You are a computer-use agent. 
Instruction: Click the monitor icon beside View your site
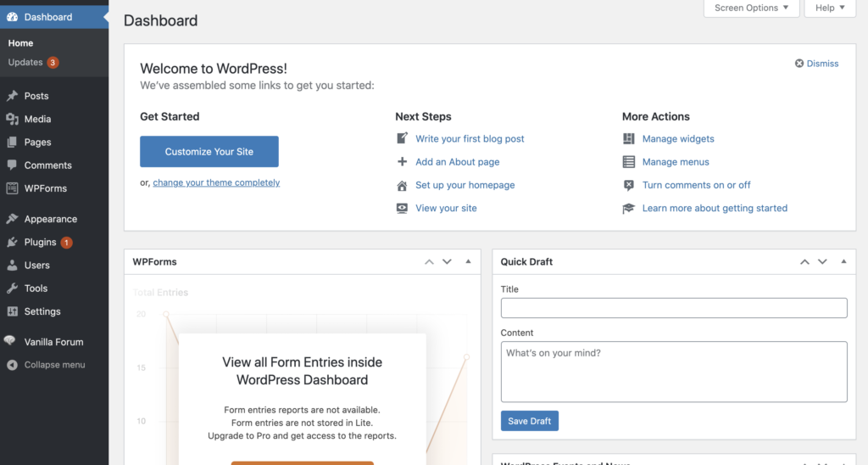click(x=403, y=209)
